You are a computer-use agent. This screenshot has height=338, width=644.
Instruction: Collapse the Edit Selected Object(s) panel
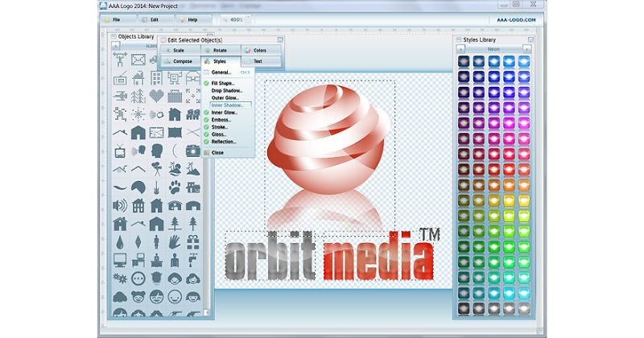pos(279,40)
